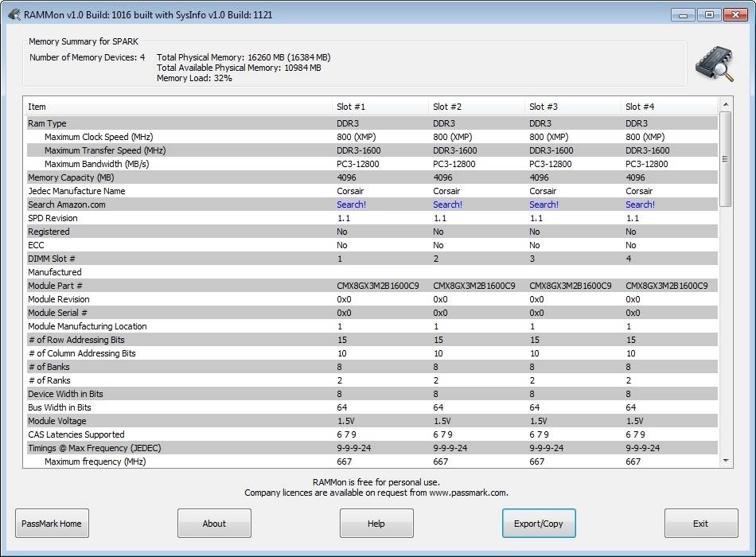Close the RAMMon window
Screen dimensions: 756x557
tap(736, 15)
